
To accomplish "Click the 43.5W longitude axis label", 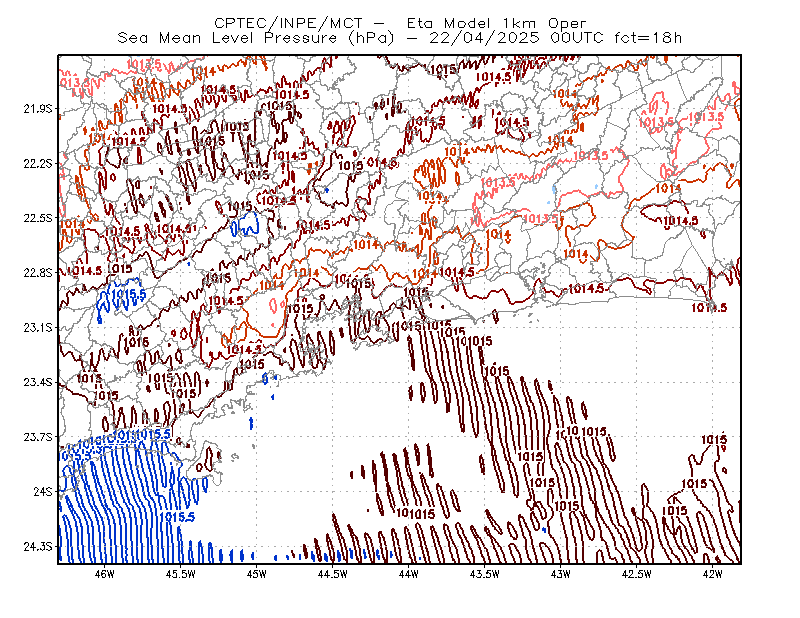I will point(485,574).
